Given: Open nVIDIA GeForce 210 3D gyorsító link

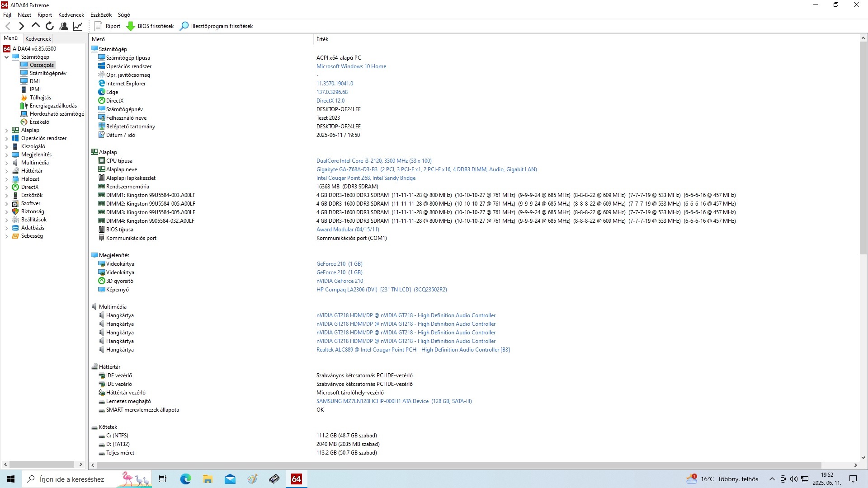Looking at the screenshot, I should 340,281.
